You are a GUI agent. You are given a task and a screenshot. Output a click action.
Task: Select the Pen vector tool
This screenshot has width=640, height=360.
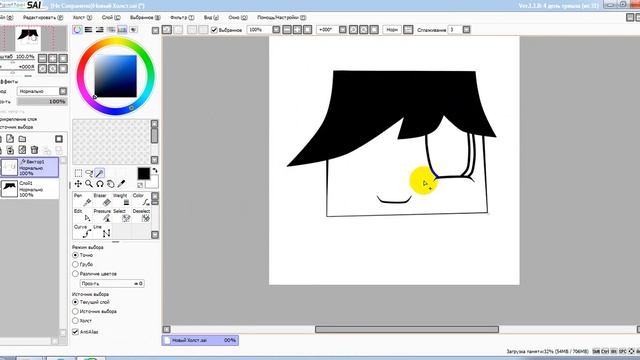[83, 200]
